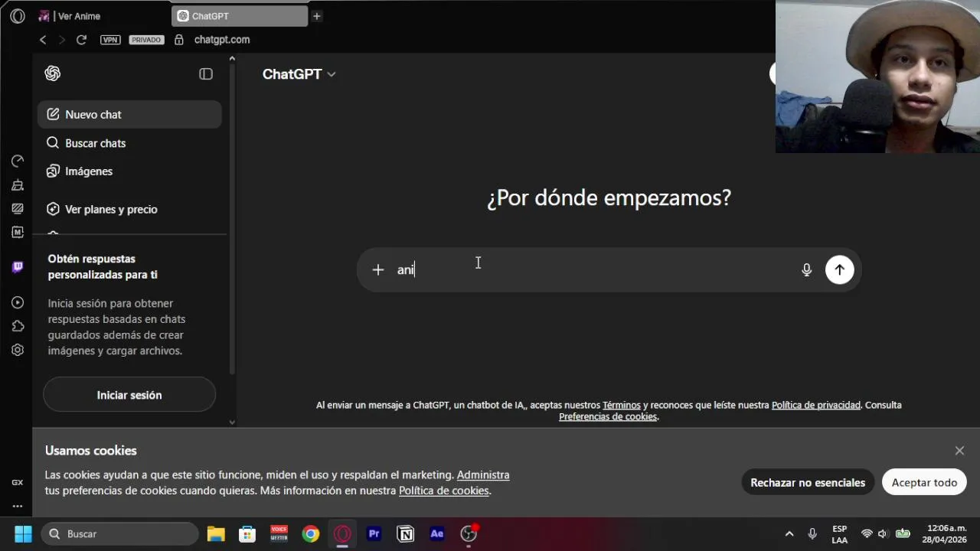Collapse the ChatGPT sidebar panel
Viewport: 980px width, 551px height.
click(x=206, y=74)
